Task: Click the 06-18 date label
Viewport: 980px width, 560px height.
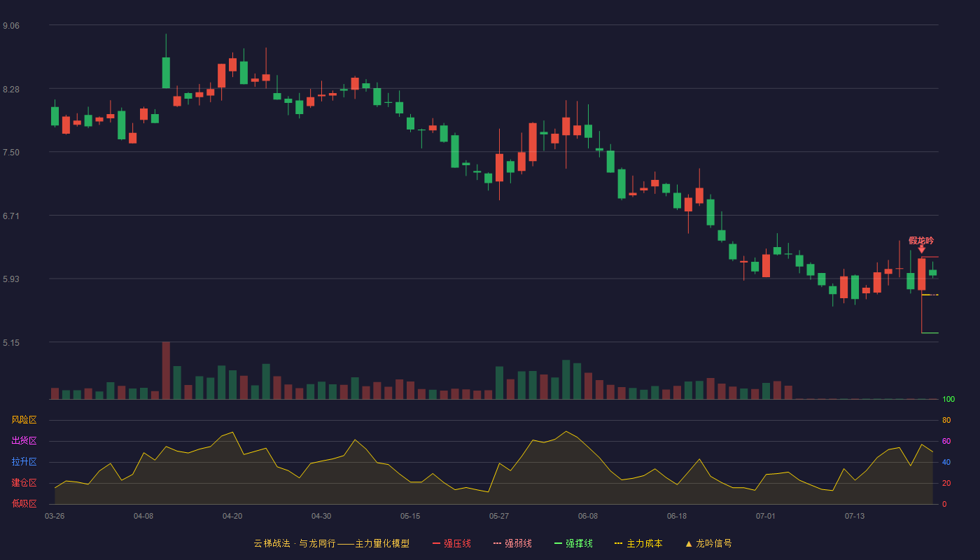Action: point(677,516)
